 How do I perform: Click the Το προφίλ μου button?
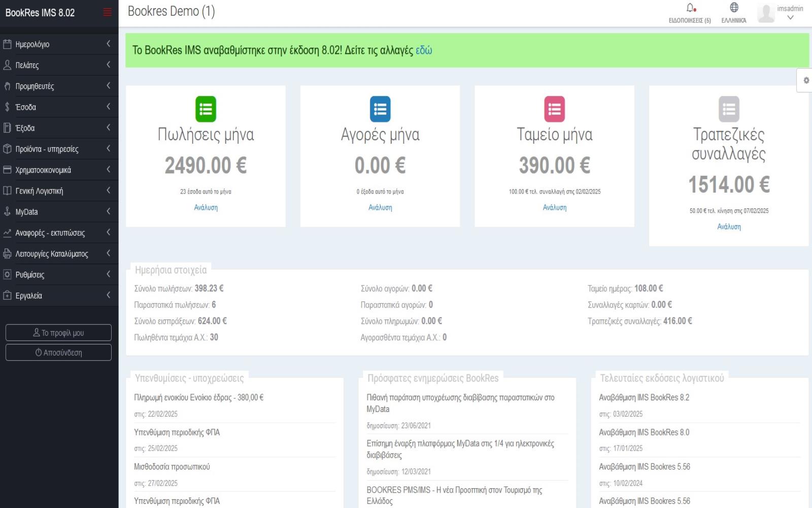tap(58, 333)
